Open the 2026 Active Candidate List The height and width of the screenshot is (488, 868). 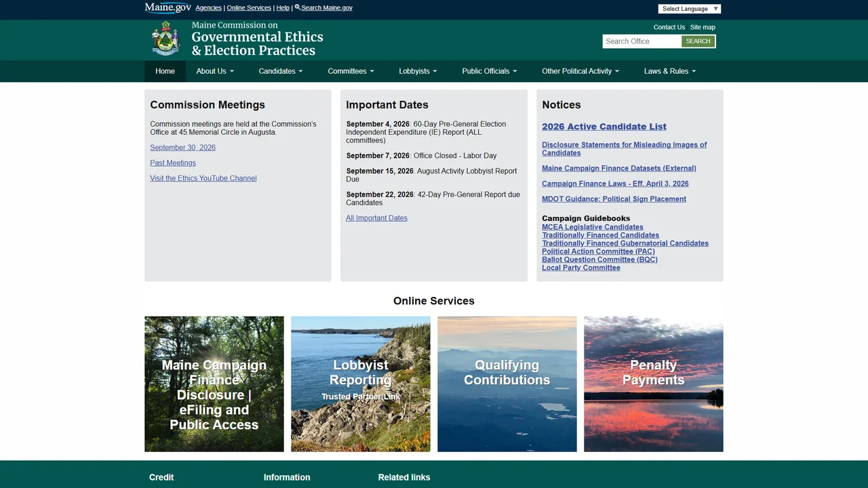pos(604,127)
